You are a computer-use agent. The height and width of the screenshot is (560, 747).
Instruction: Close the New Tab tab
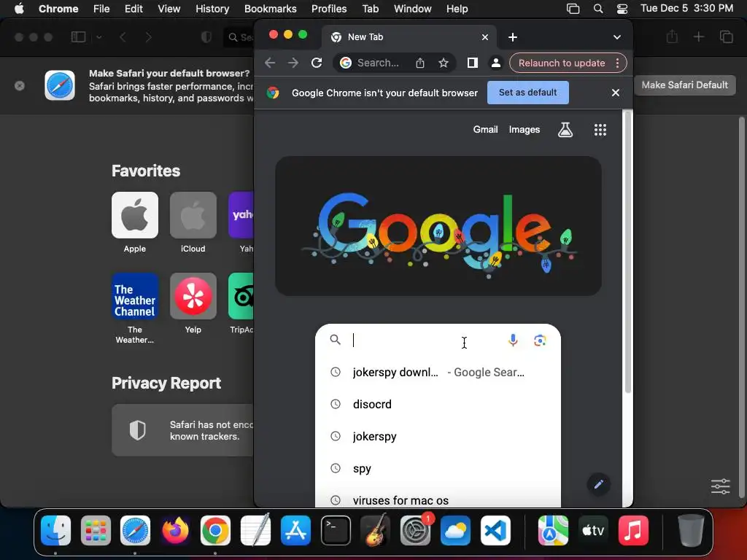coord(485,37)
